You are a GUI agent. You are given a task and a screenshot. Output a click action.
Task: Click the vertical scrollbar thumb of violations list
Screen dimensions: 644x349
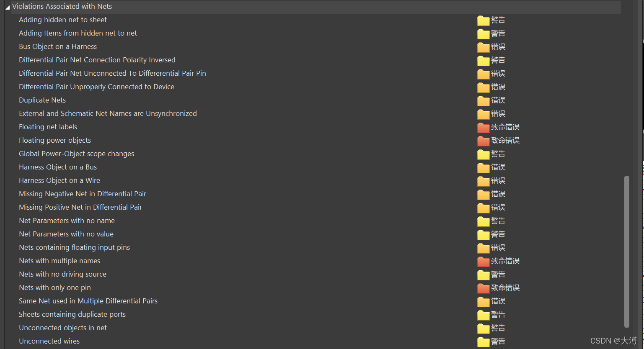click(627, 251)
